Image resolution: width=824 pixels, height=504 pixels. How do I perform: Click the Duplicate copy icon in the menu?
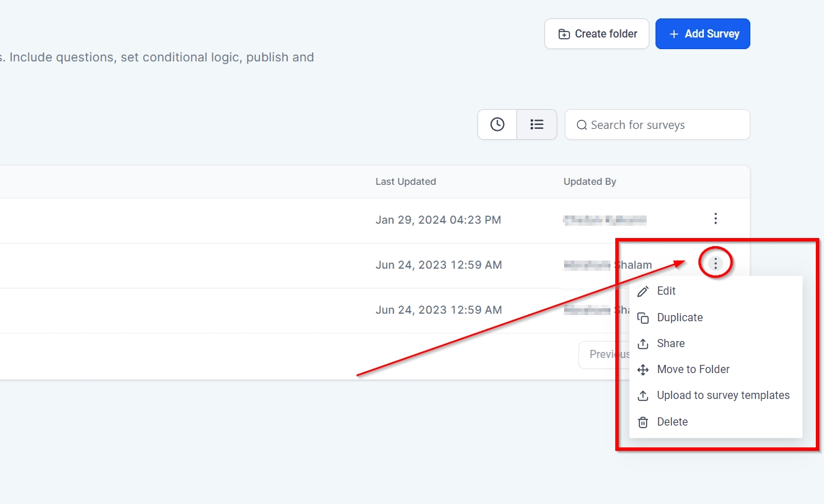click(x=643, y=318)
